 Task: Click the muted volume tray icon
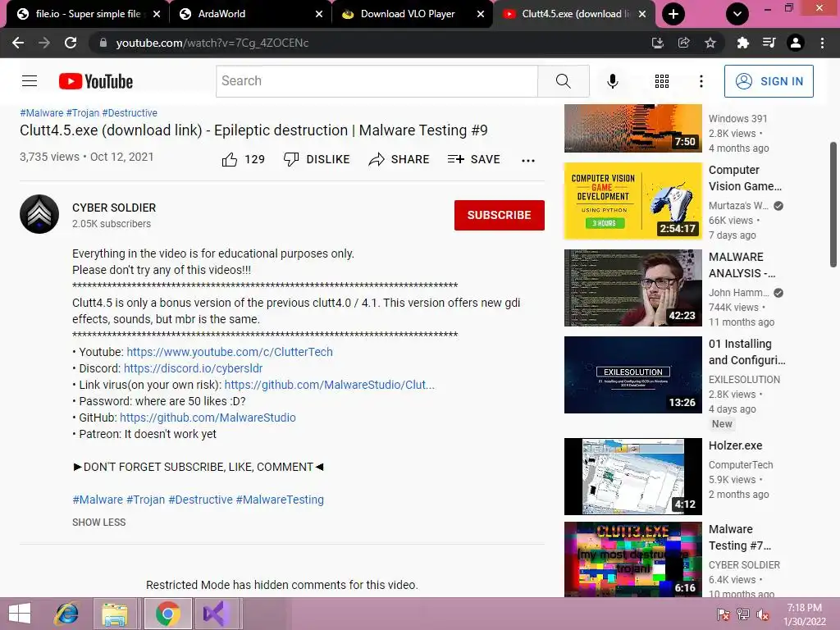[763, 614]
